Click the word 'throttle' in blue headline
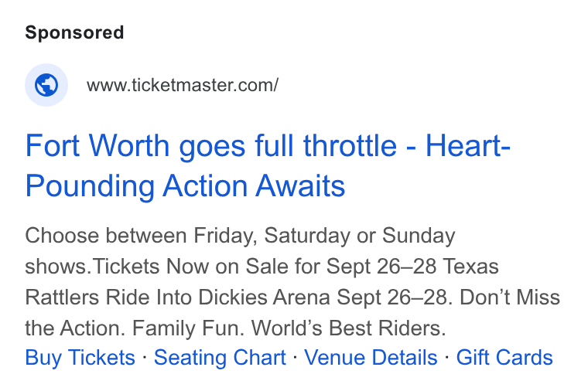Viewport: 588px width, 391px height. coord(350,146)
